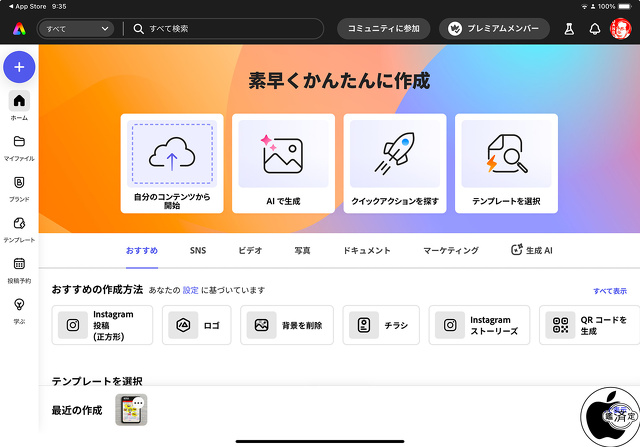Focus the すべて検索 search field
This screenshot has height=447, width=640.
(x=224, y=29)
